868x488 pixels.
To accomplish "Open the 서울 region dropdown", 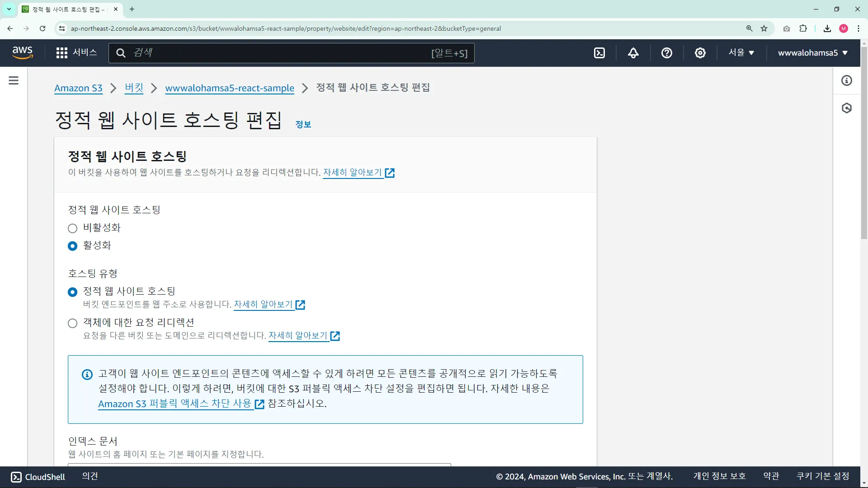I will (741, 53).
